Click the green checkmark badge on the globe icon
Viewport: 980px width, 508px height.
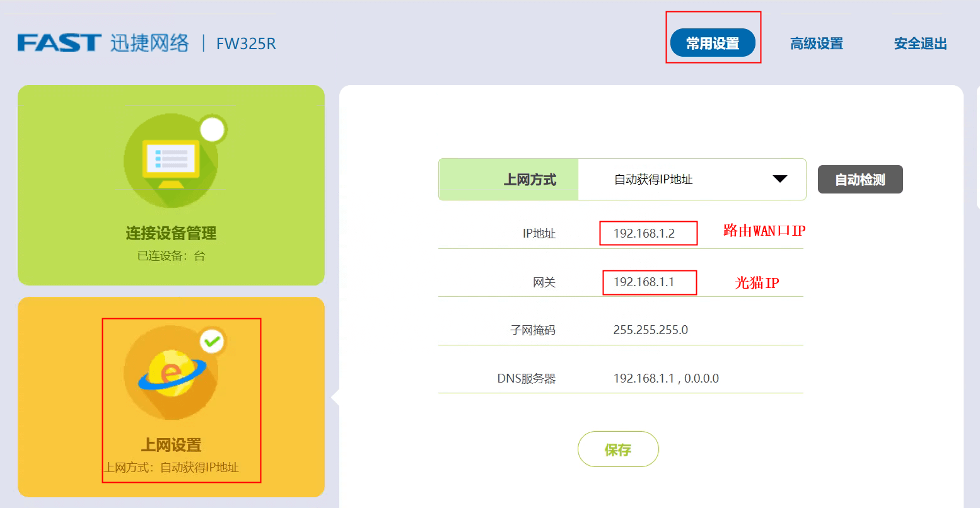(x=213, y=342)
